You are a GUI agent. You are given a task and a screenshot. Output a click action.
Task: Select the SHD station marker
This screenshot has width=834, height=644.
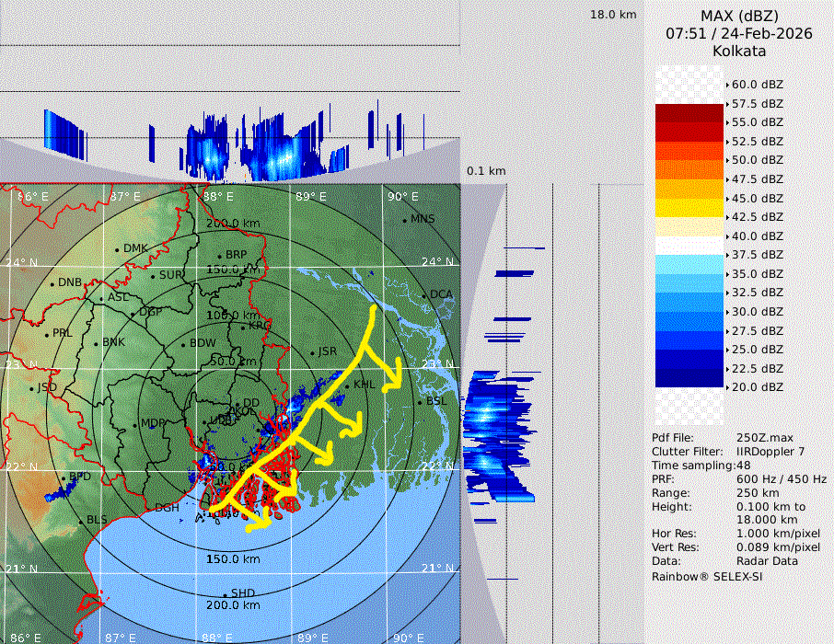coord(226,593)
